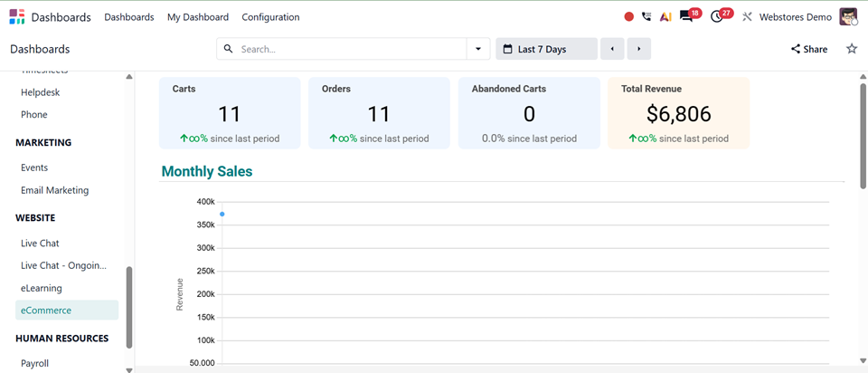Image resolution: width=868 pixels, height=373 pixels.
Task: Click the sidebar scrollbar up arrow
Action: tap(129, 76)
